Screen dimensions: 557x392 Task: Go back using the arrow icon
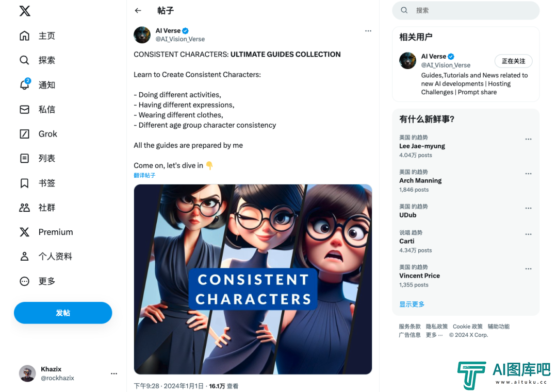tap(138, 11)
